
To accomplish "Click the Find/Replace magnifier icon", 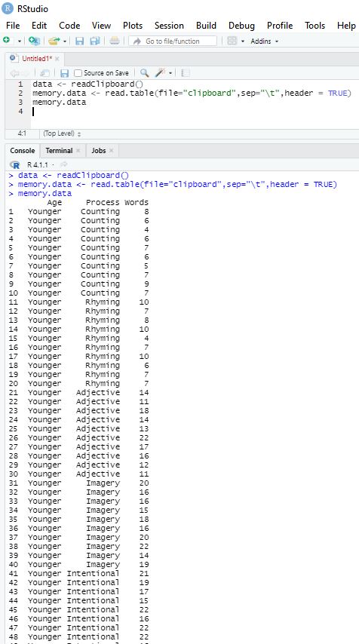I will click(144, 72).
